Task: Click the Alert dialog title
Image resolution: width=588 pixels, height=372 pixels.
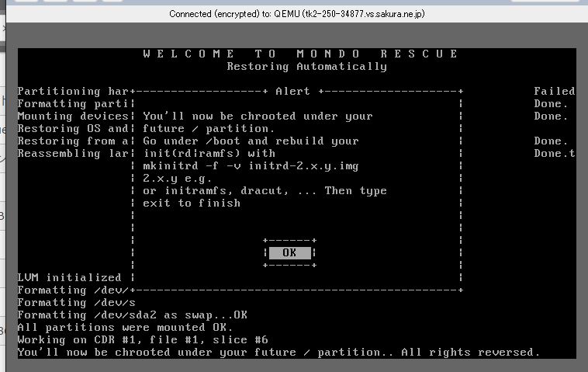Action: point(292,91)
